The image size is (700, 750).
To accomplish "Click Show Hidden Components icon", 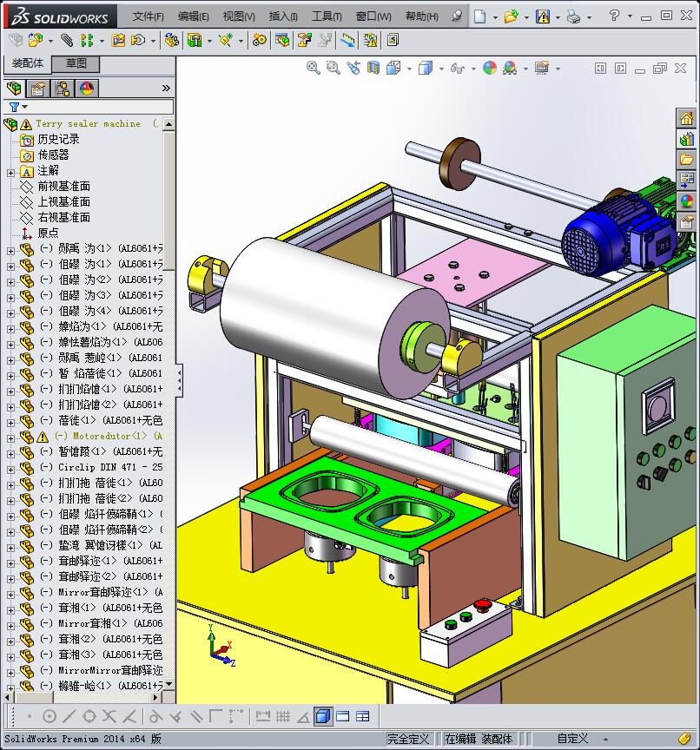I will point(172,40).
